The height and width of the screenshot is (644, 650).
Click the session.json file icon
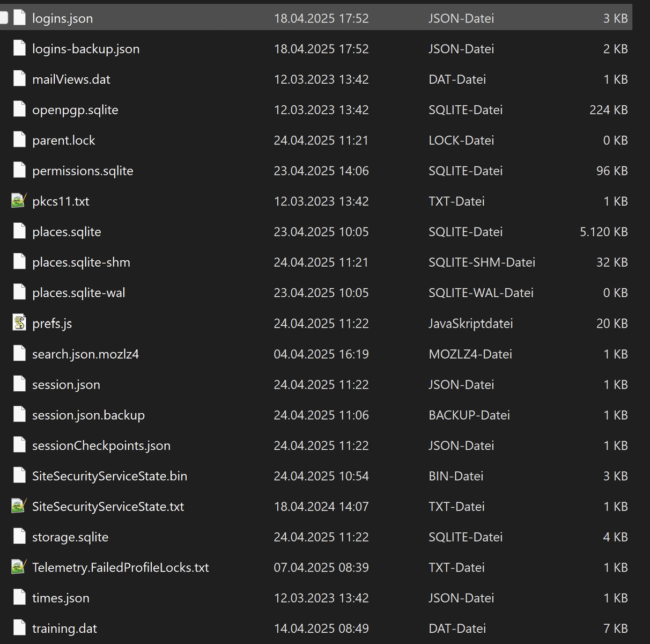pos(19,384)
